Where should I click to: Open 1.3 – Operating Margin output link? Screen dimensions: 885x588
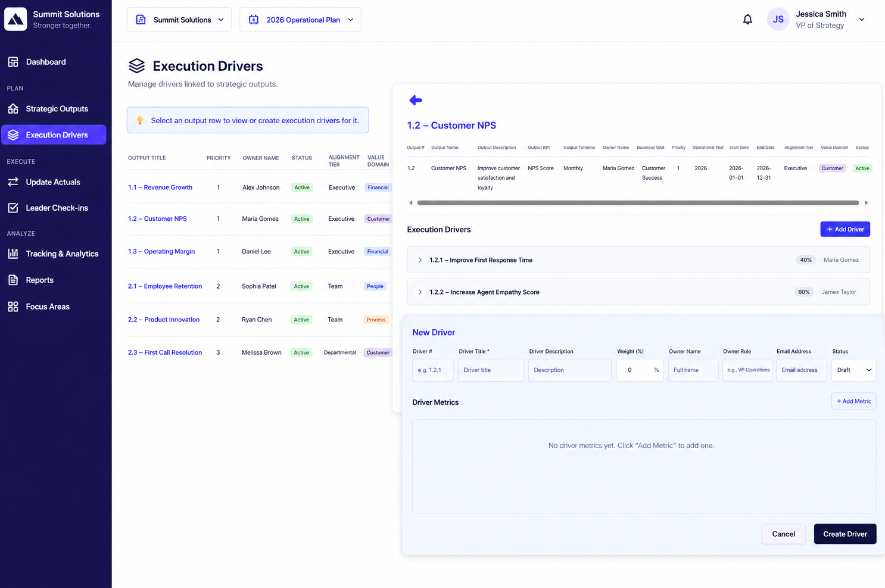[161, 252]
